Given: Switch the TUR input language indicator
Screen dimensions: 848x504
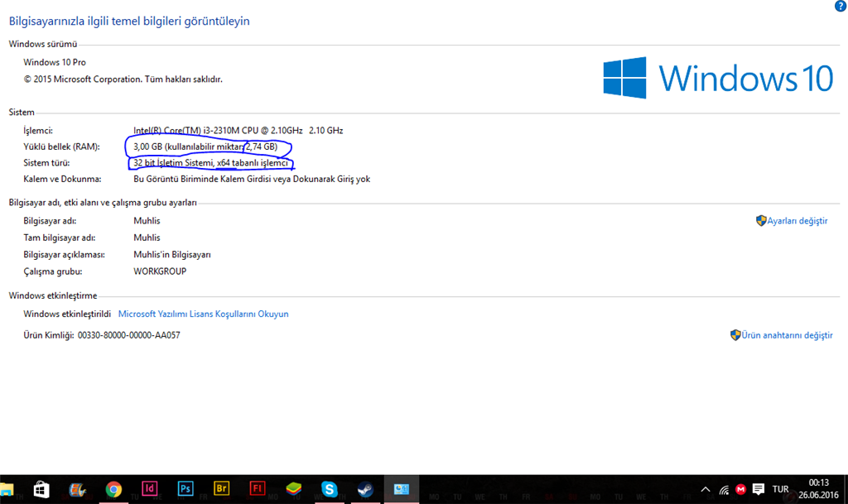Looking at the screenshot, I should point(780,489).
